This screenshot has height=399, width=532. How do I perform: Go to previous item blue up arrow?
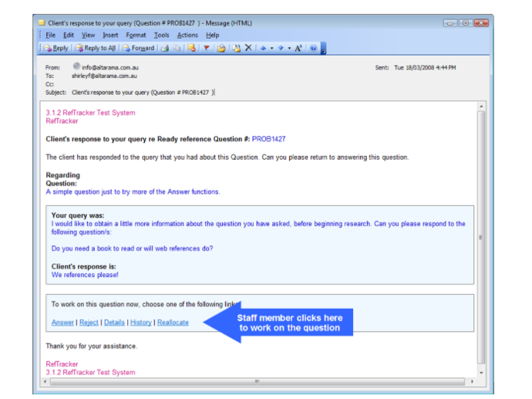263,48
